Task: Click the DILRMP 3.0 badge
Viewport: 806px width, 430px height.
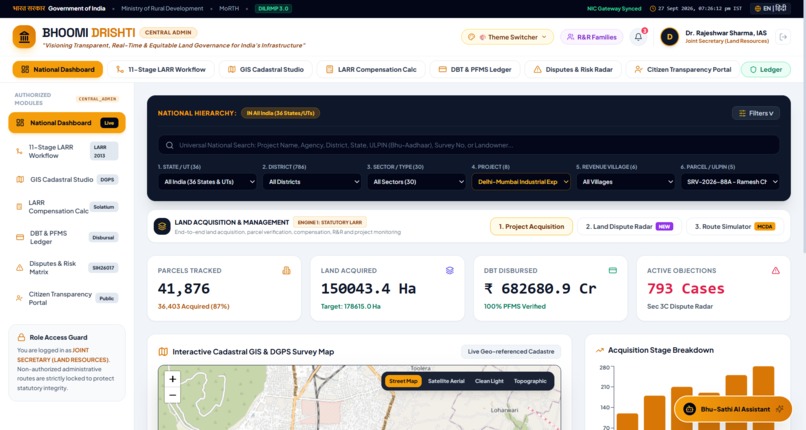Action: 273,9
